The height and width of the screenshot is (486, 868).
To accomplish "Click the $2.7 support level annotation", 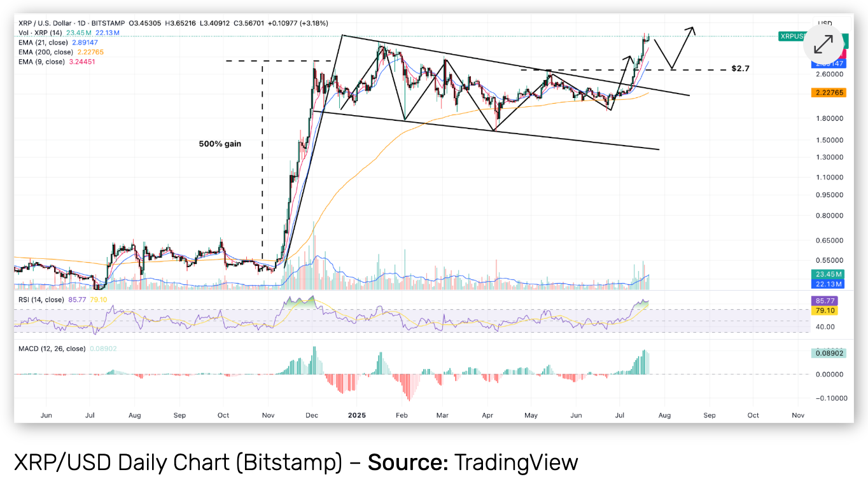I will [740, 68].
